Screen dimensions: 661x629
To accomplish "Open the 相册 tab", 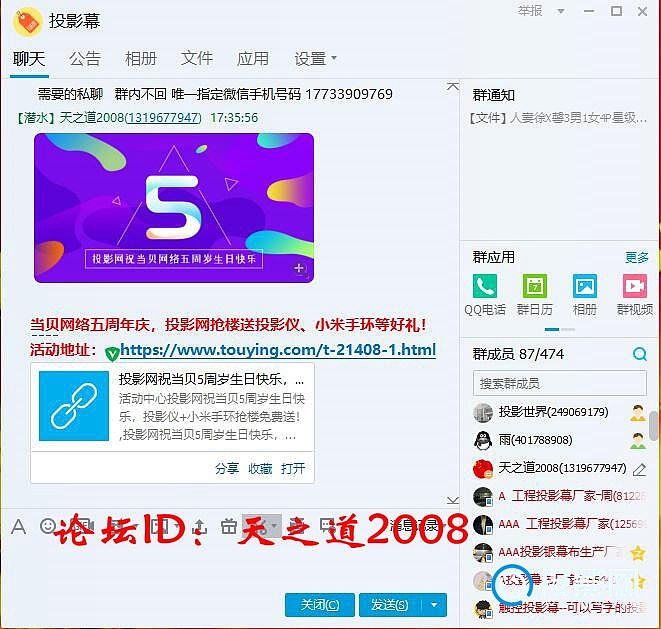I will tap(141, 59).
